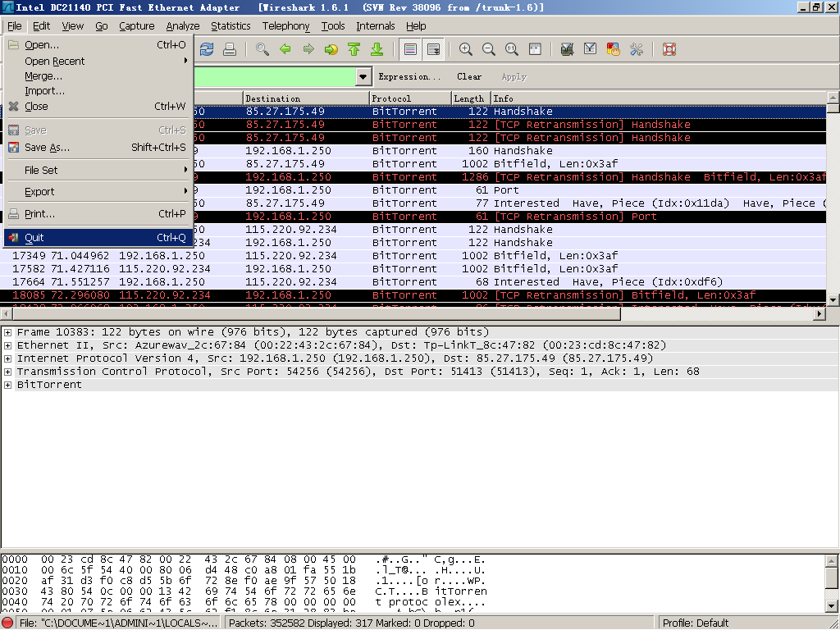Click the Reload capture file icon
This screenshot has width=840, height=630.
click(206, 49)
